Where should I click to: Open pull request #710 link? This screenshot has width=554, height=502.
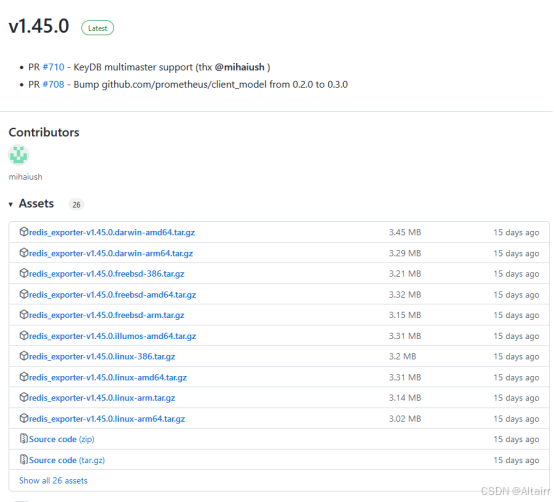[x=53, y=67]
